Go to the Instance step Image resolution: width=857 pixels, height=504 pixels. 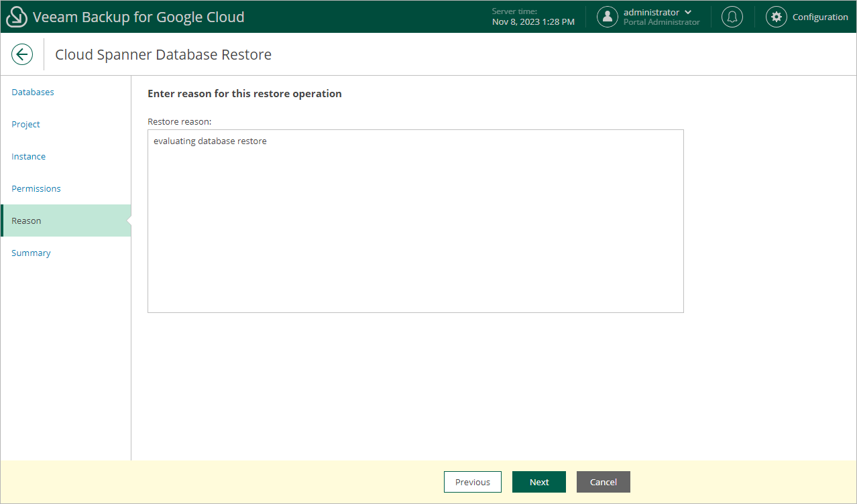coord(29,156)
